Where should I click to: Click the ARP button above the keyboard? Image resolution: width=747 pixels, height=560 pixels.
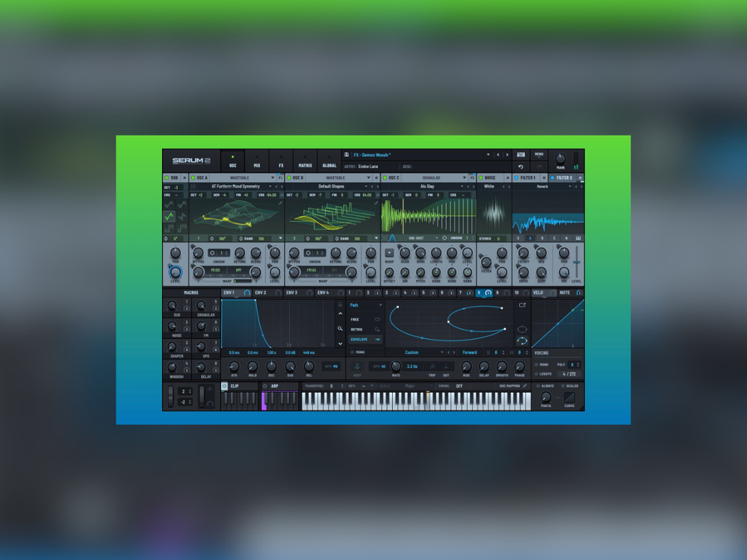[x=273, y=385]
